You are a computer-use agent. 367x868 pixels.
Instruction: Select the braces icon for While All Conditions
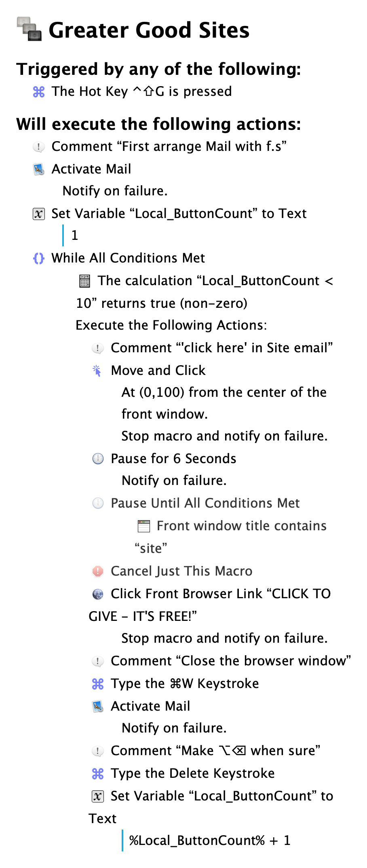click(39, 258)
